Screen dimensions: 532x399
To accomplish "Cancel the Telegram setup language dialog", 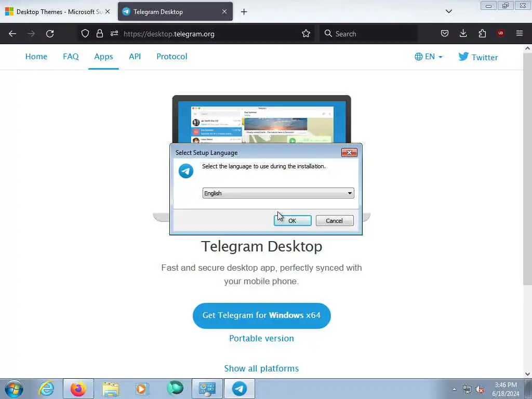I will pos(335,220).
